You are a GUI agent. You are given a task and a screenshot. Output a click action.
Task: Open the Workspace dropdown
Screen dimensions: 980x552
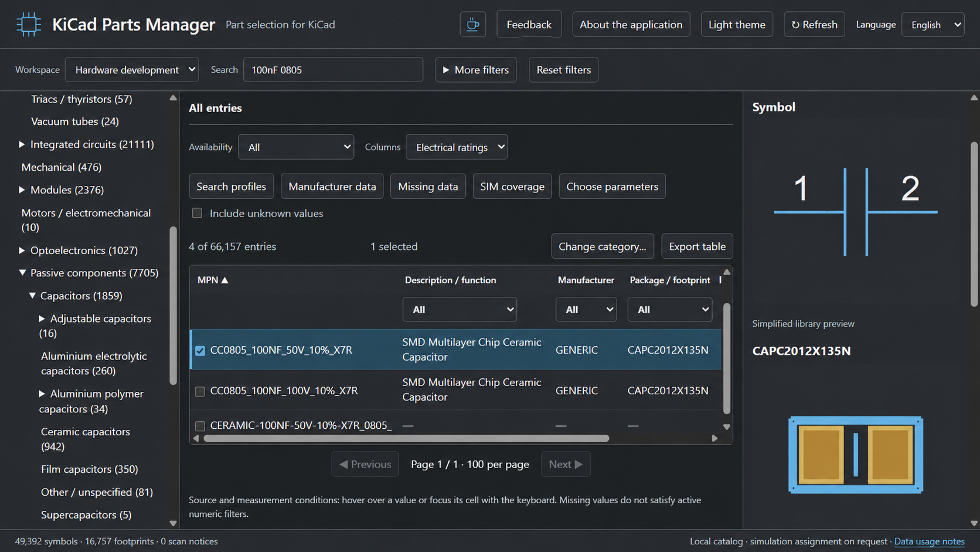[x=132, y=70]
